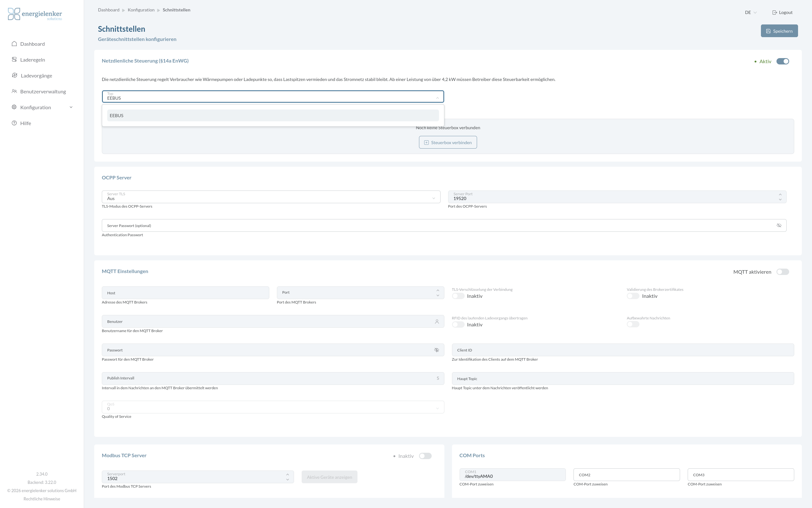Image resolution: width=812 pixels, height=508 pixels.
Task: Focus the COM2 input field
Action: [626, 474]
